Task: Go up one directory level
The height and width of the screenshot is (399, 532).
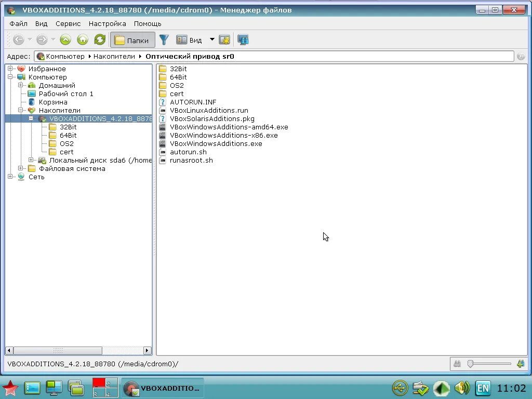Action: point(65,39)
